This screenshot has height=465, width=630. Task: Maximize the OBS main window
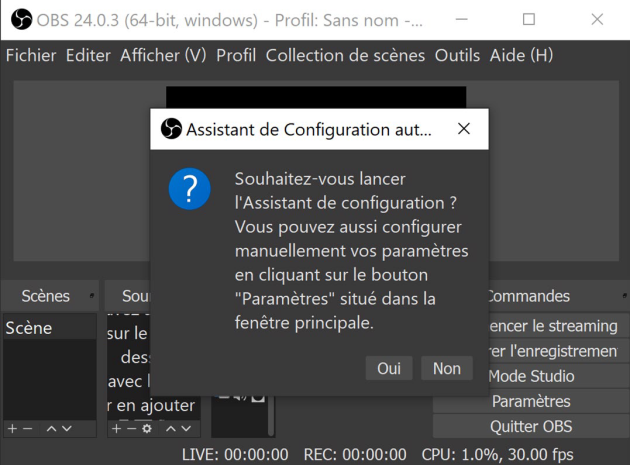(529, 19)
